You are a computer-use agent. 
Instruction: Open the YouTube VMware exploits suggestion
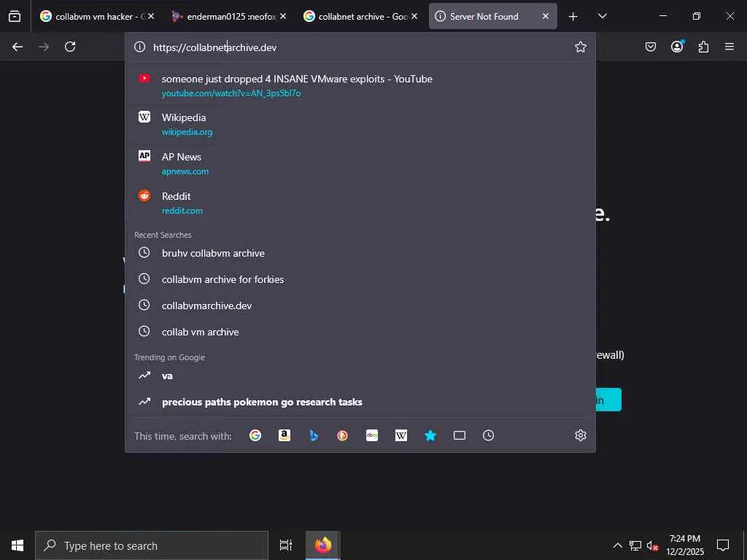point(360,85)
